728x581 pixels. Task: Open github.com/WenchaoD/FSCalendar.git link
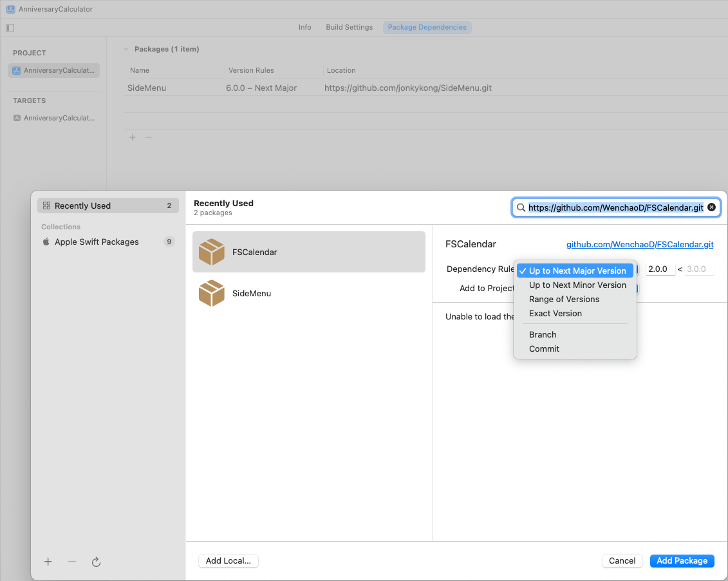(640, 244)
